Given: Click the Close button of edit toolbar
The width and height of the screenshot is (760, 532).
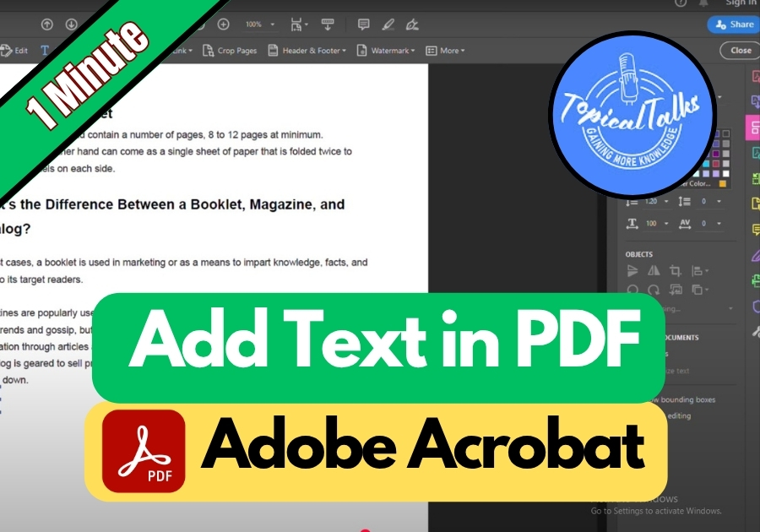Looking at the screenshot, I should [x=740, y=51].
